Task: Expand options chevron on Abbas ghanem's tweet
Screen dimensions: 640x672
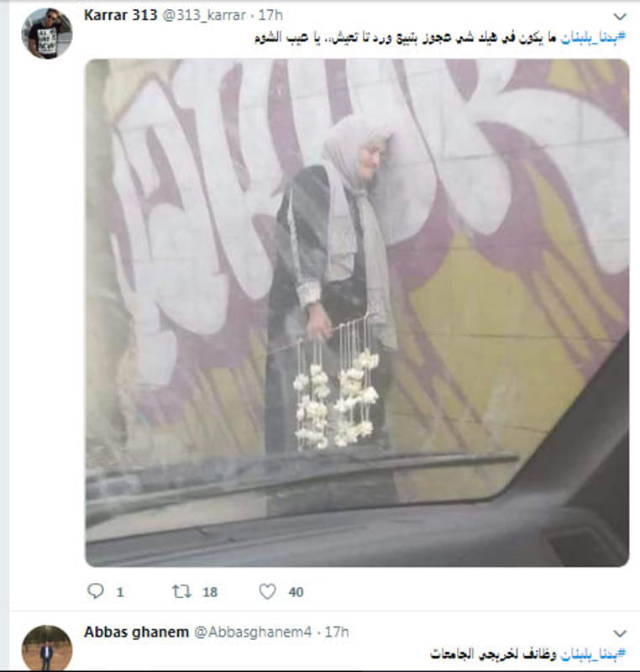Action: click(x=620, y=633)
